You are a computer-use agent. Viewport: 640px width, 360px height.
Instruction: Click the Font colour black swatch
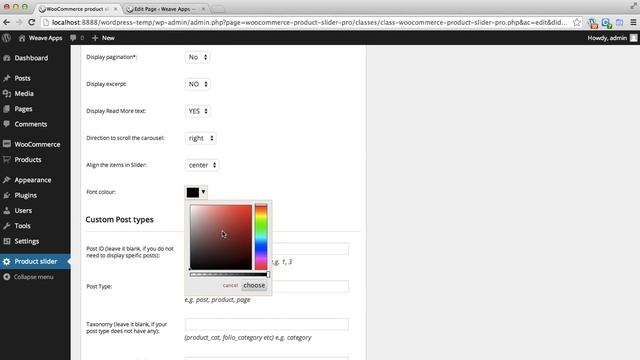(193, 192)
